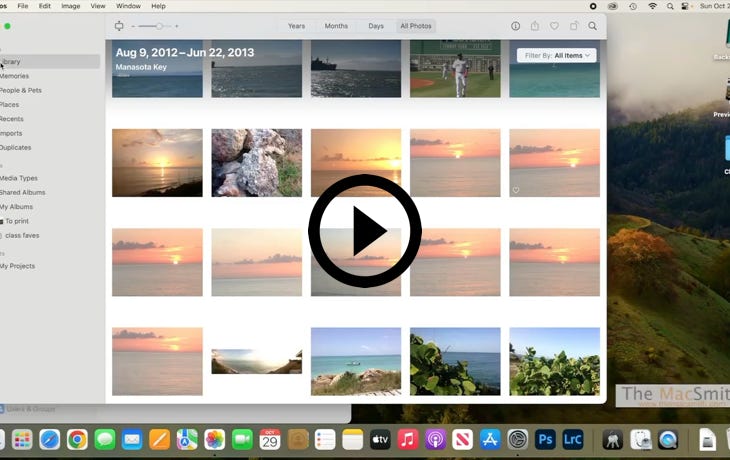
Task: Open Calendar from the Dock
Action: pos(270,440)
